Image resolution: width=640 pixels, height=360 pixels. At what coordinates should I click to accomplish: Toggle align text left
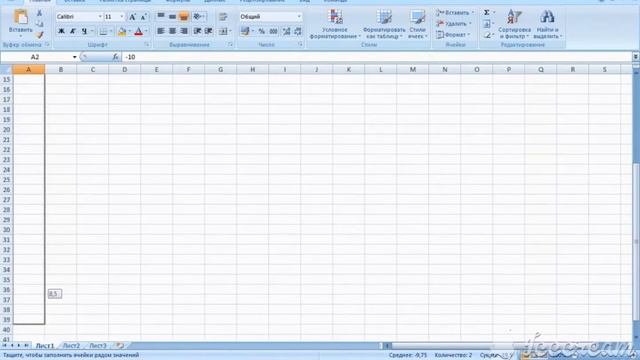tap(161, 31)
